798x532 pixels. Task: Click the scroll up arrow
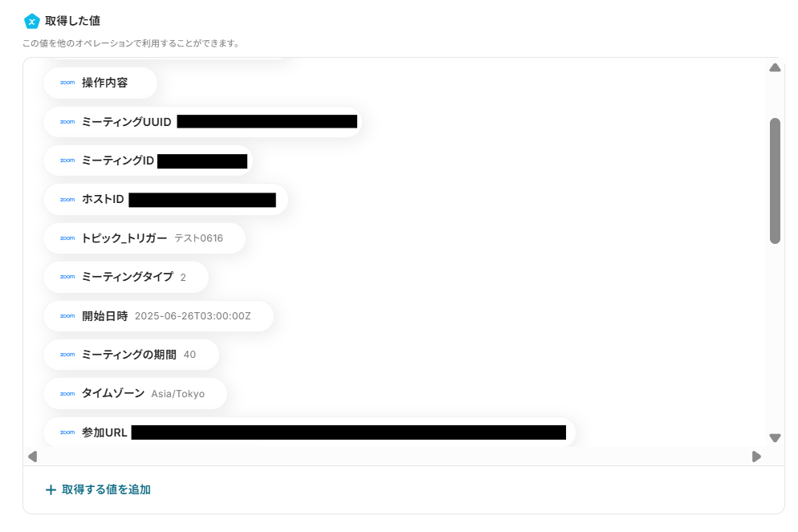click(x=775, y=67)
